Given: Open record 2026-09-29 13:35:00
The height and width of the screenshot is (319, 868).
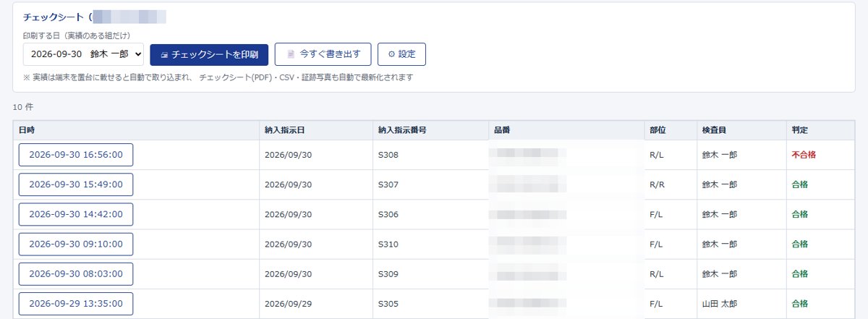Looking at the screenshot, I should [76, 304].
